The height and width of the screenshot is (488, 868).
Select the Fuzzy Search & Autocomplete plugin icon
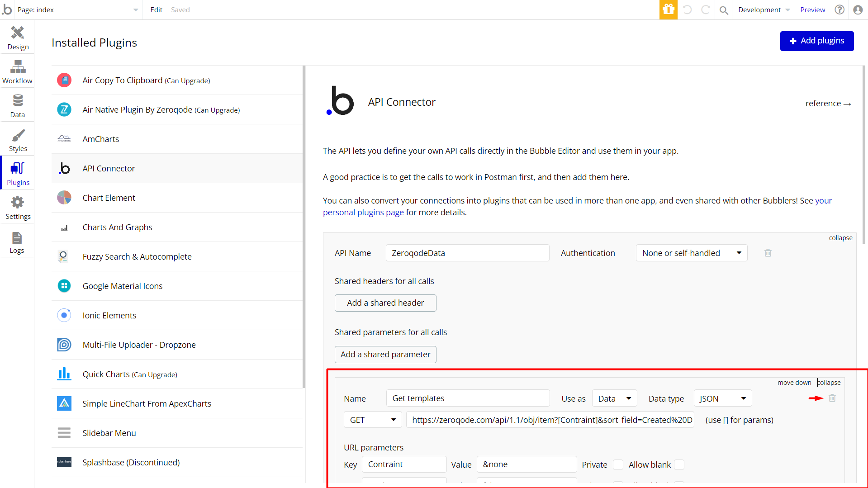pyautogui.click(x=63, y=256)
